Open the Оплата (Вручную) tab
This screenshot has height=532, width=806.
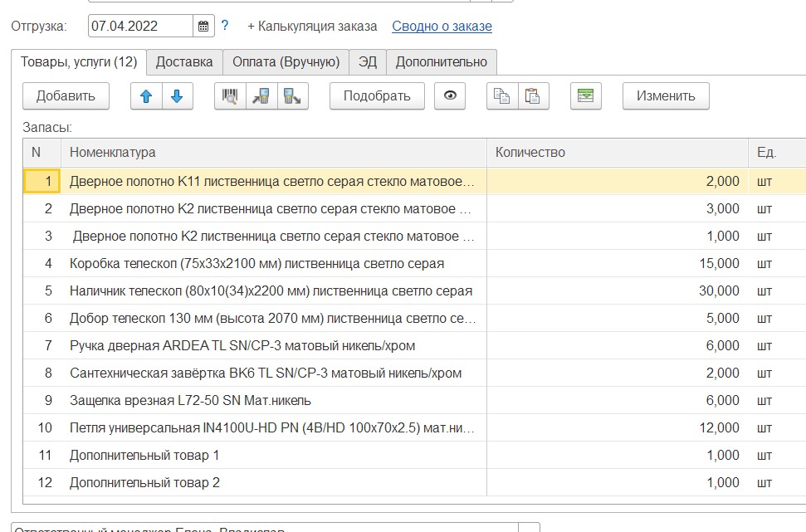pos(286,62)
